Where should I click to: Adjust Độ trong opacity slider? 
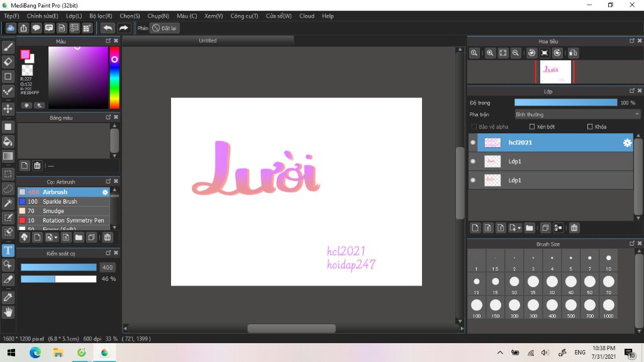point(566,102)
